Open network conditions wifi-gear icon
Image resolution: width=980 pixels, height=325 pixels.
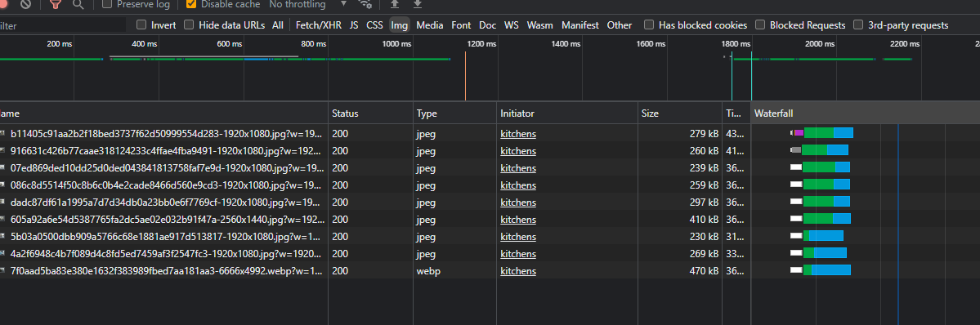pos(366,4)
